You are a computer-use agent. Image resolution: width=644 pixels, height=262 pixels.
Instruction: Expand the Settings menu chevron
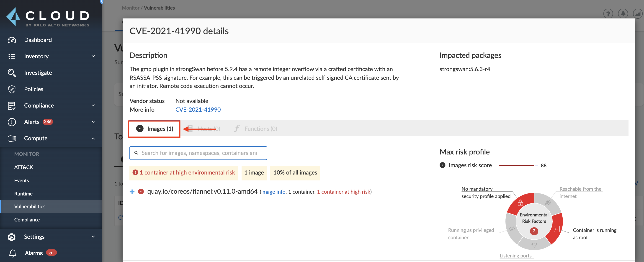(93, 236)
